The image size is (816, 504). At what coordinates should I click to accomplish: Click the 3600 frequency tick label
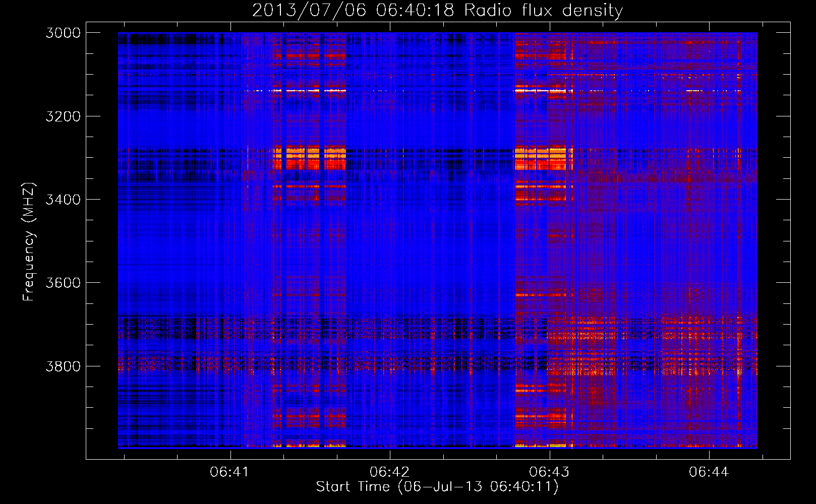(63, 283)
